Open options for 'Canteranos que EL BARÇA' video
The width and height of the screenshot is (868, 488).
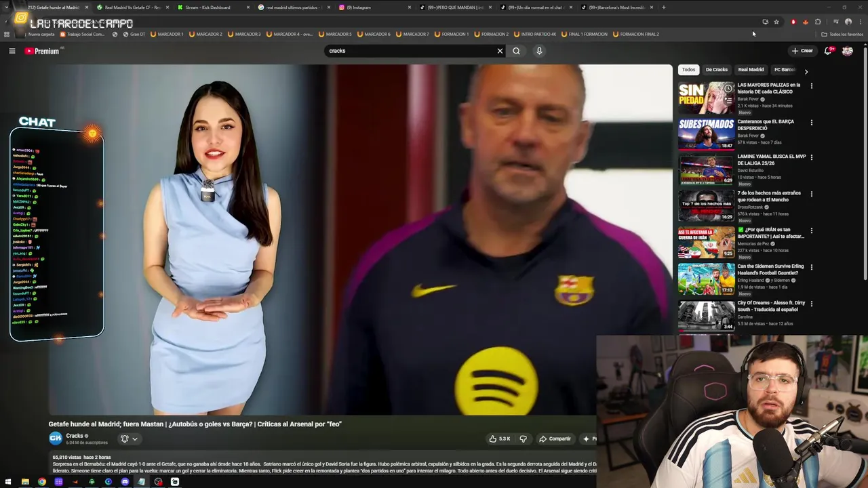(811, 123)
